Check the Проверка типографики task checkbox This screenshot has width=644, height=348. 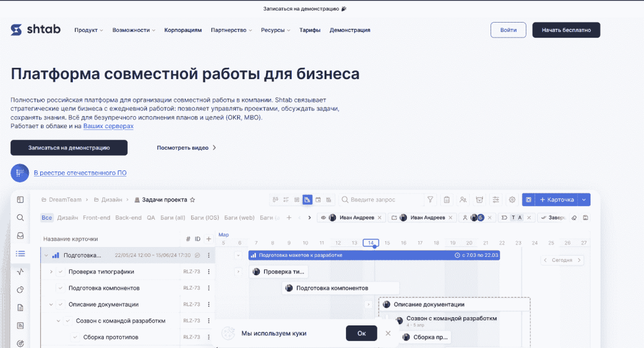click(61, 272)
